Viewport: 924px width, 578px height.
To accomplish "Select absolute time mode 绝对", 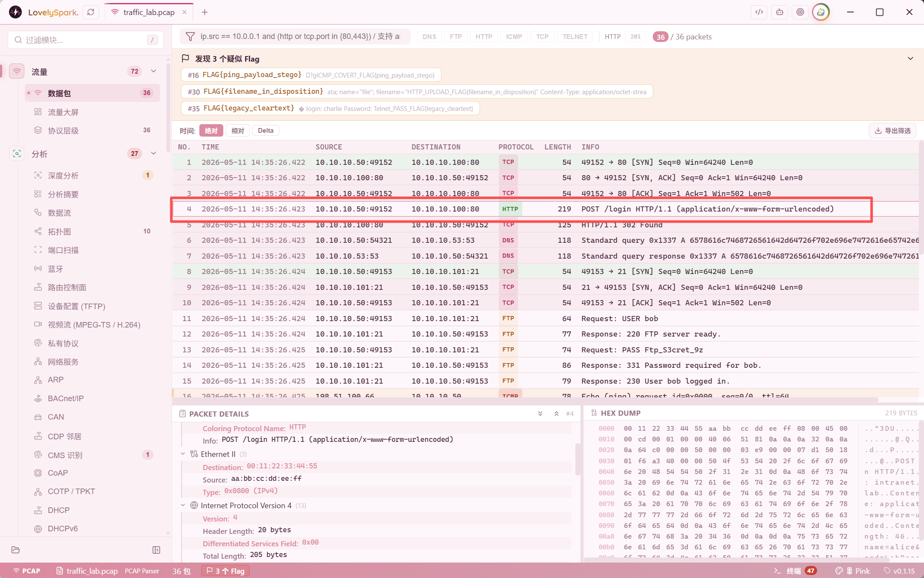I will coord(211,131).
